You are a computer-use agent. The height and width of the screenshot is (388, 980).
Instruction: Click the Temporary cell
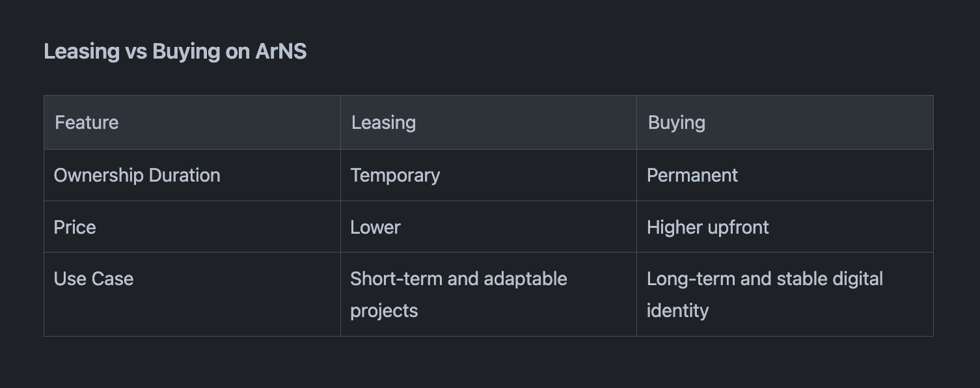(x=395, y=175)
